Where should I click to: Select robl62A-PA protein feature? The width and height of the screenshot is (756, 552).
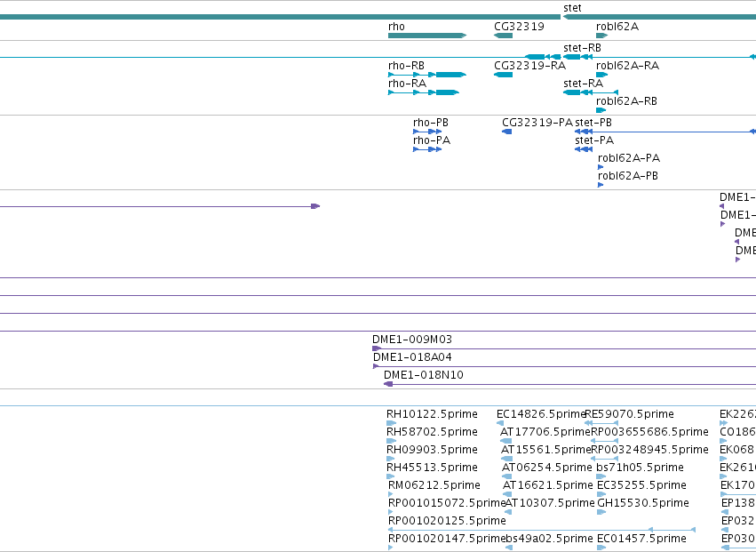601,167
